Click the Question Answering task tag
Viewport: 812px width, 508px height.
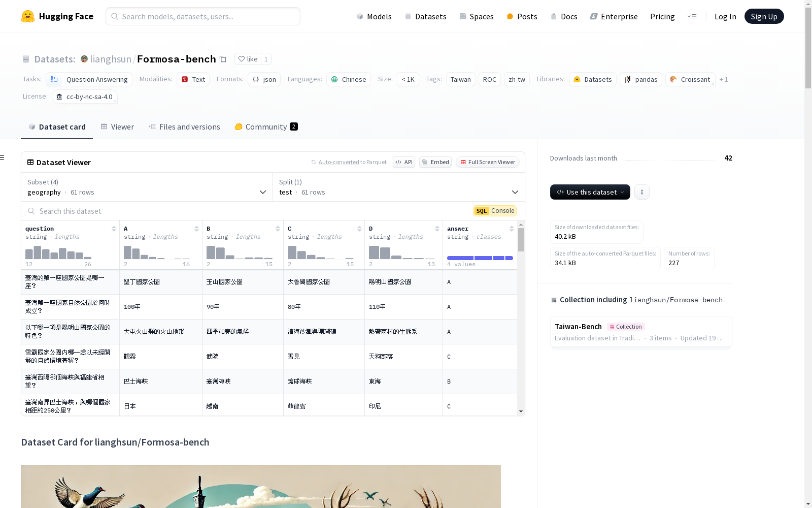[x=89, y=79]
